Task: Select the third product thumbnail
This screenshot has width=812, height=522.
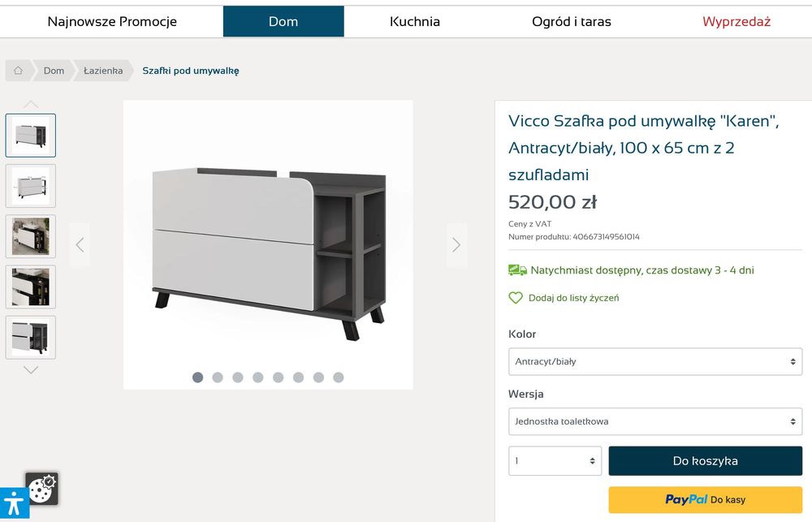Action: [31, 236]
